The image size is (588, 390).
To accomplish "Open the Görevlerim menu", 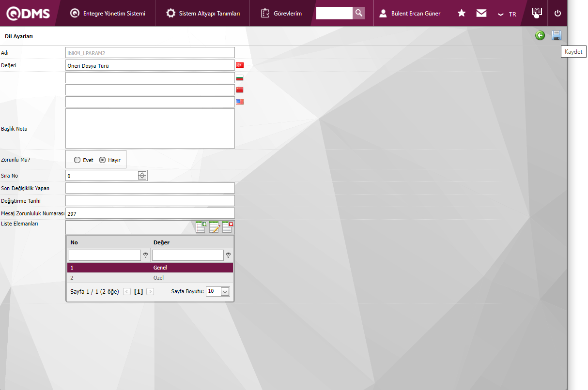I will [x=281, y=13].
